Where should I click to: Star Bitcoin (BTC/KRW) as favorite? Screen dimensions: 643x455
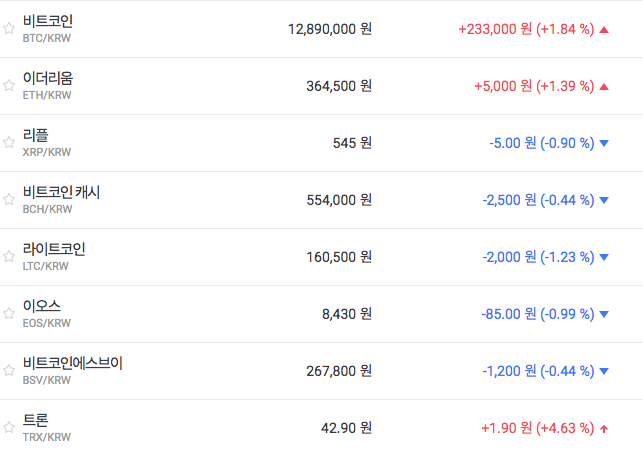(9, 29)
